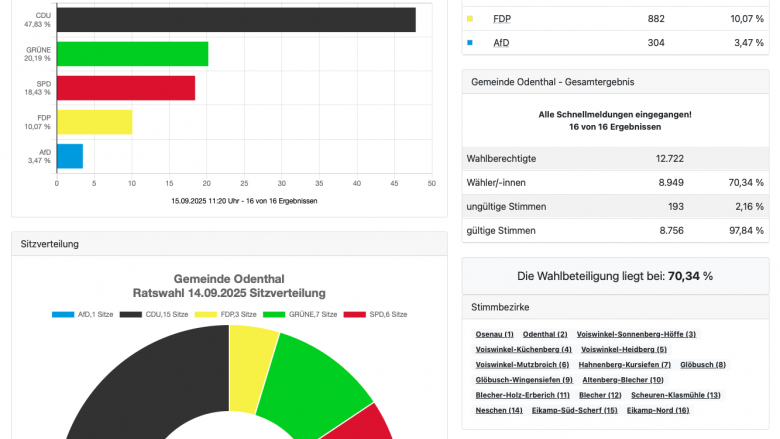Open Blecher (12) district

600,395
